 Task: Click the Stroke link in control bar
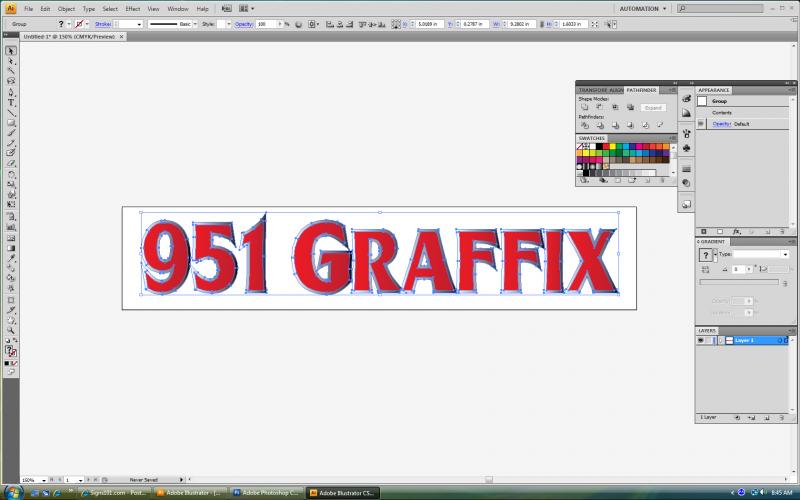[103, 24]
